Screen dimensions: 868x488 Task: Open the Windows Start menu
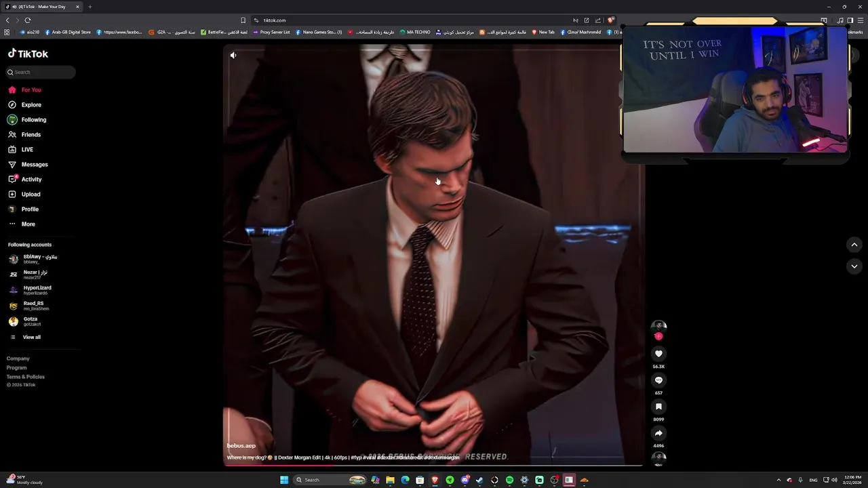(284, 480)
